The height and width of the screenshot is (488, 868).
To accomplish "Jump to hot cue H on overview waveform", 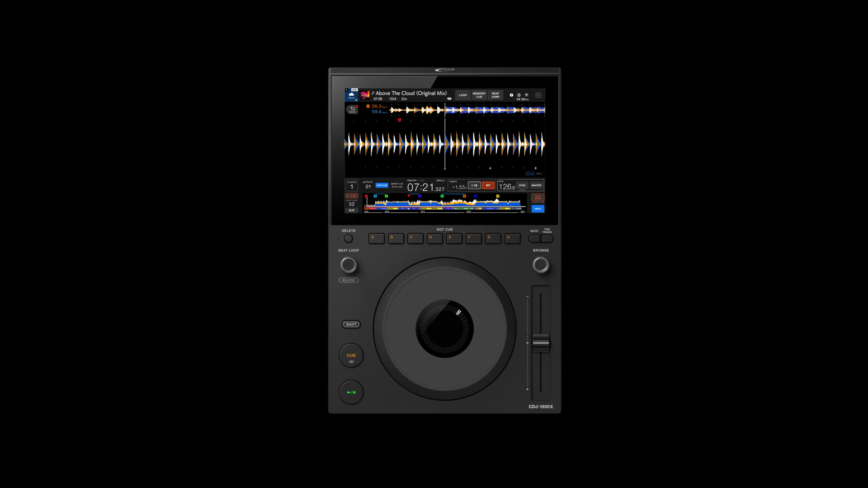I will [498, 196].
